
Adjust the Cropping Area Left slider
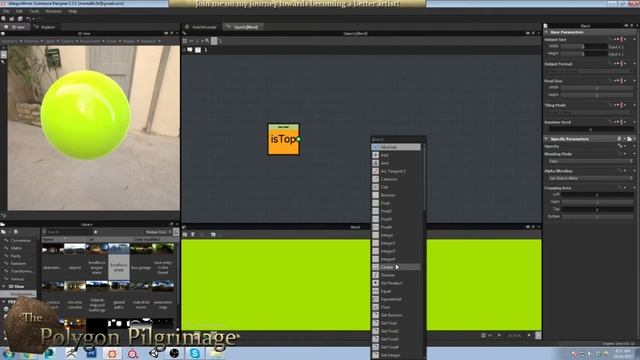pyautogui.click(x=597, y=195)
